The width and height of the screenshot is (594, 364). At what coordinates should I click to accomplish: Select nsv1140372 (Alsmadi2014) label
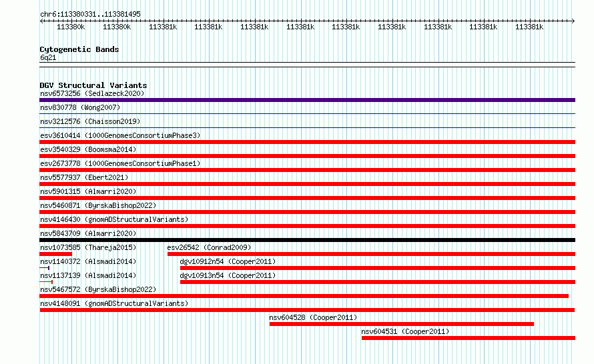click(x=88, y=261)
